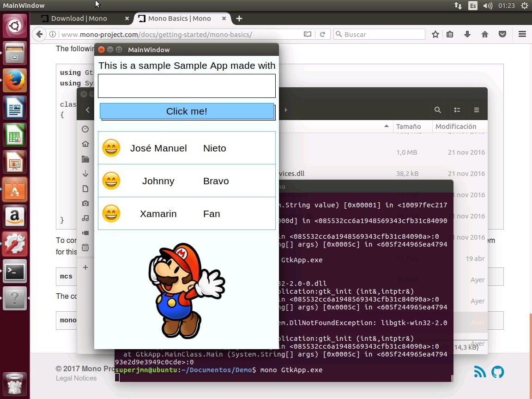Close the Download | Mono tab
Image resolution: width=532 pixels, height=399 pixels.
127,18
